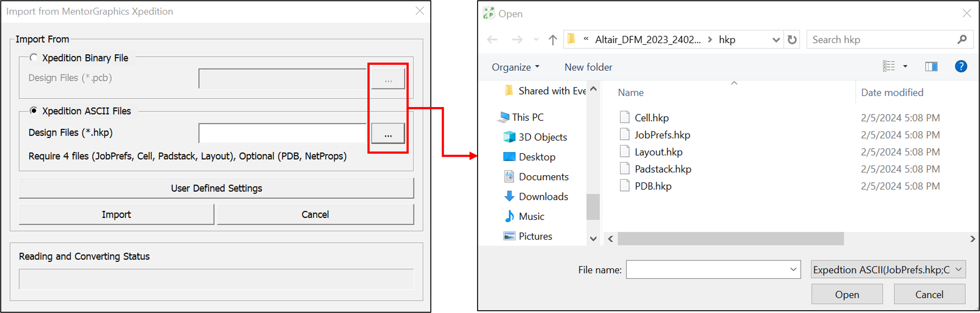This screenshot has width=980, height=313.
Task: Expand breadcrumb chevron before hkp
Action: (710, 40)
